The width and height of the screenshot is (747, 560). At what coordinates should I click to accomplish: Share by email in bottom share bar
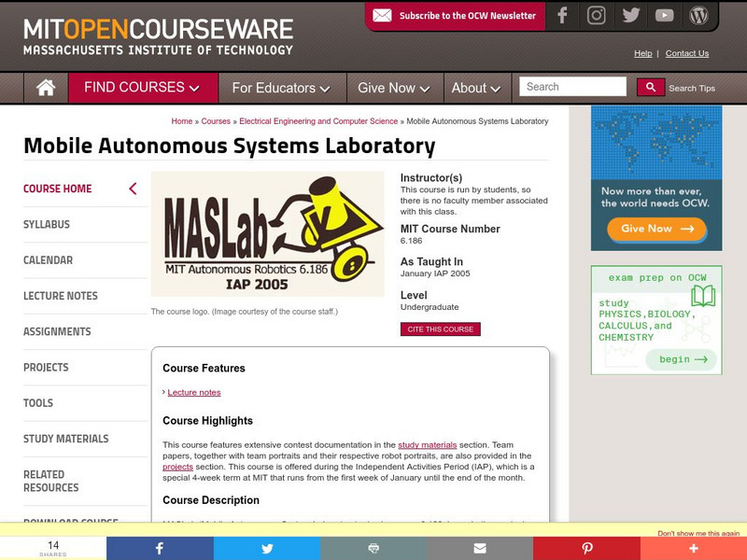point(480,548)
